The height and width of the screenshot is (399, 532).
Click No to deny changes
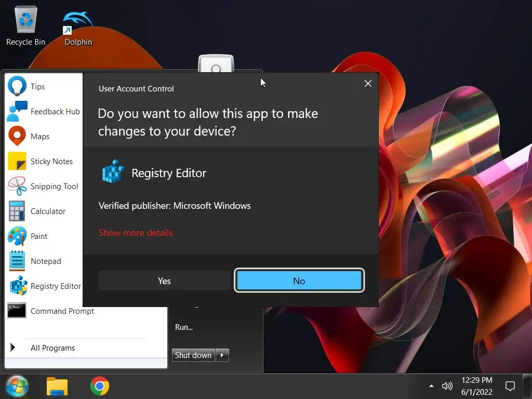[299, 281]
